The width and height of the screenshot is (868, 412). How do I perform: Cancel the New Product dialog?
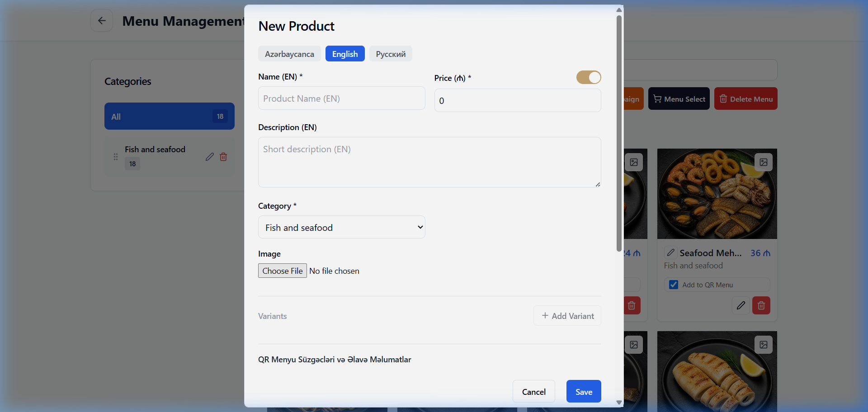coord(534,391)
